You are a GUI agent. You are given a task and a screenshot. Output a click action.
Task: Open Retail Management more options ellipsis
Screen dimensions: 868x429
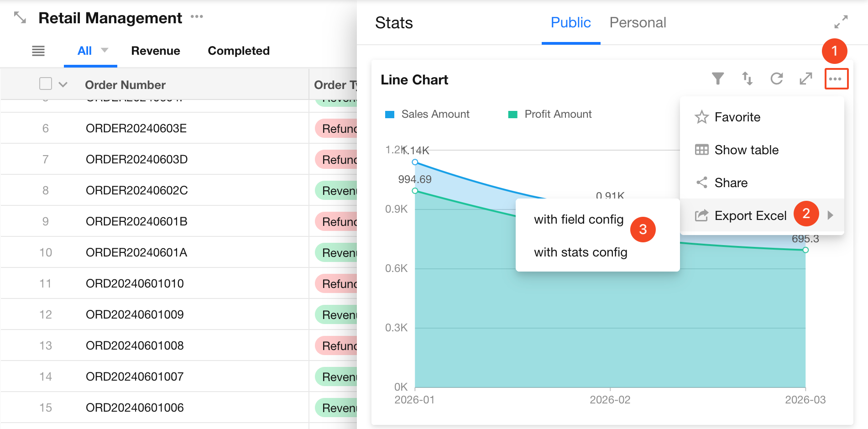click(x=197, y=17)
